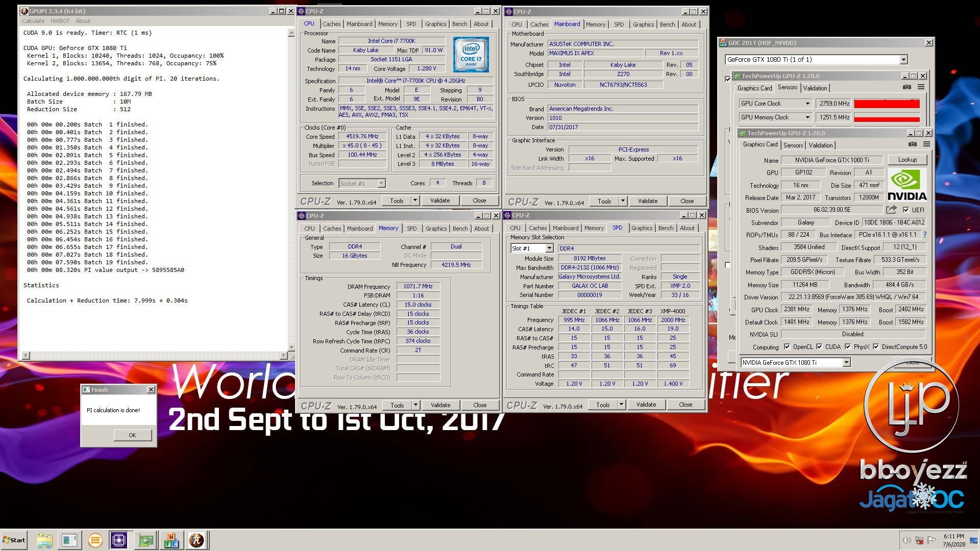This screenshot has width=980, height=551.
Task: Click the Bus Interface question mark icon
Action: pyautogui.click(x=924, y=235)
